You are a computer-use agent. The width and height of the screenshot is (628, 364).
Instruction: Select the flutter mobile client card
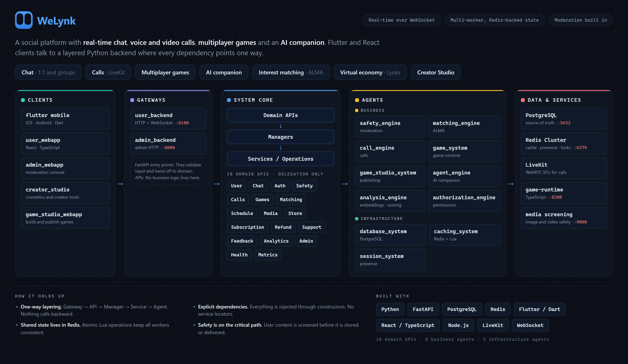click(x=65, y=118)
